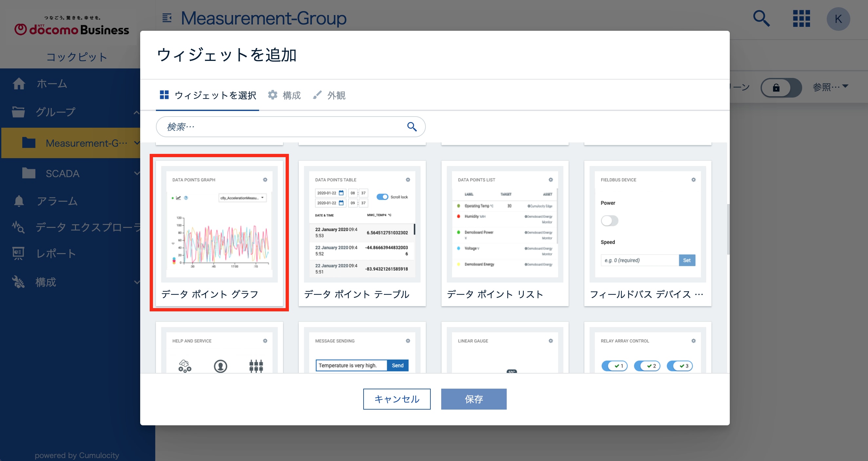Open the application switcher grid icon
The width and height of the screenshot is (868, 461).
[x=801, y=18]
